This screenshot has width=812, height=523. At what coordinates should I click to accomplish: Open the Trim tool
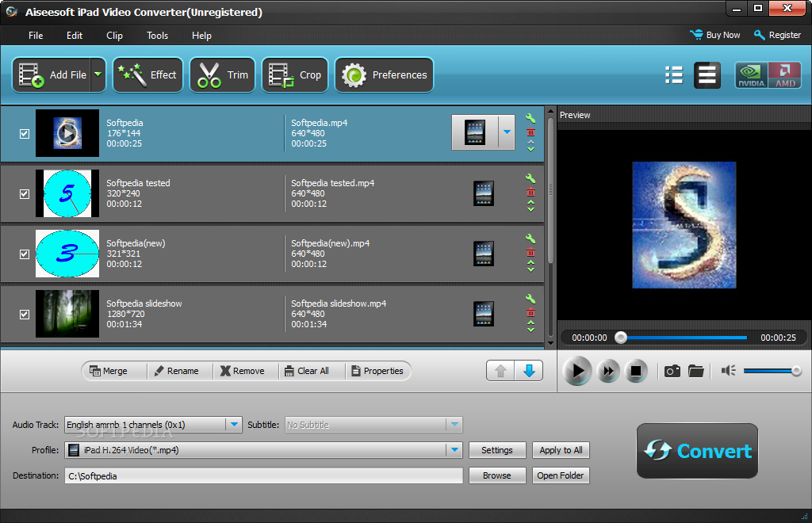(223, 75)
